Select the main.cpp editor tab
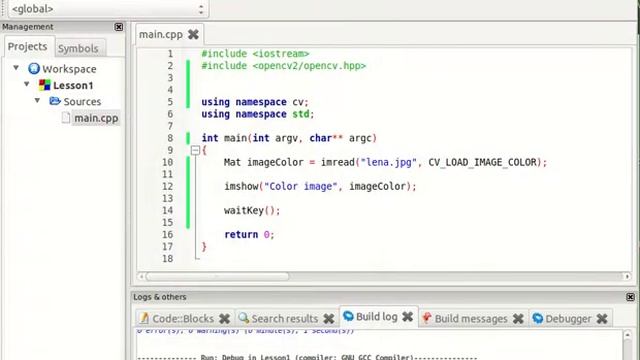Image resolution: width=640 pixels, height=360 pixels. 161,35
